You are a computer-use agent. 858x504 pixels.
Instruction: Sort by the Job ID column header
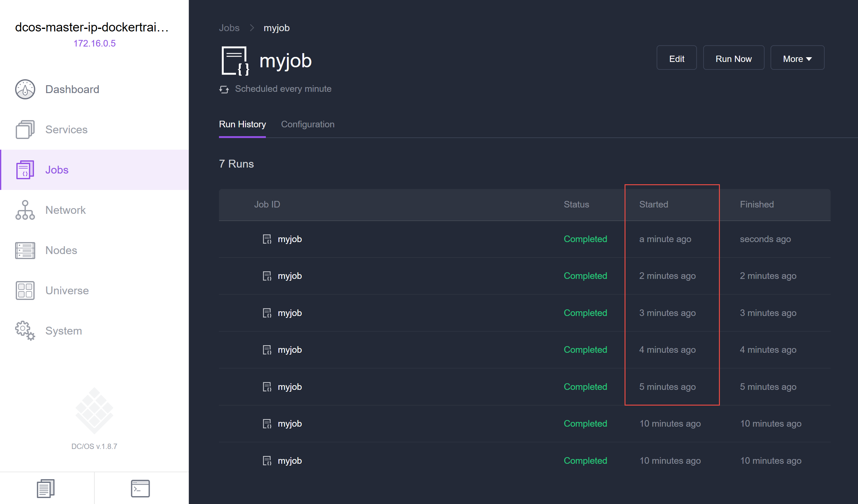(x=267, y=205)
